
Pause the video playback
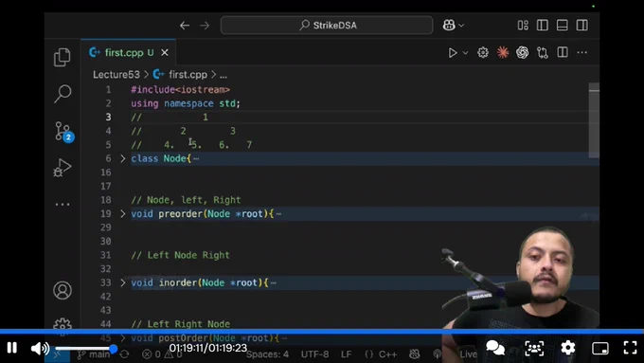coord(12,348)
